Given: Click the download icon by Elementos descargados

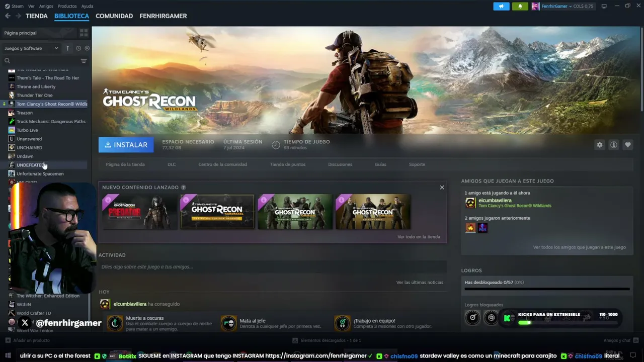Looking at the screenshot, I should click(x=295, y=340).
